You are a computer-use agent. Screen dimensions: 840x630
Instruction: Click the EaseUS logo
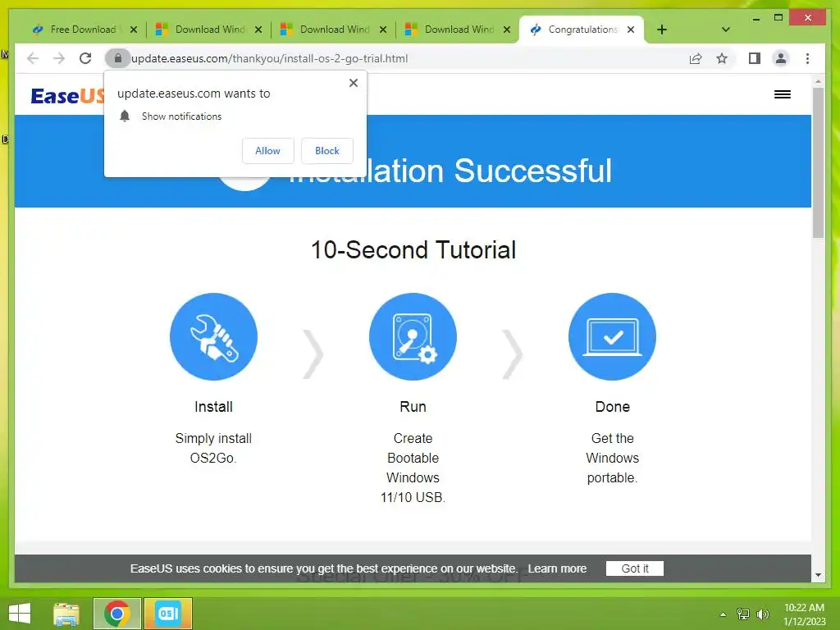[67, 96]
